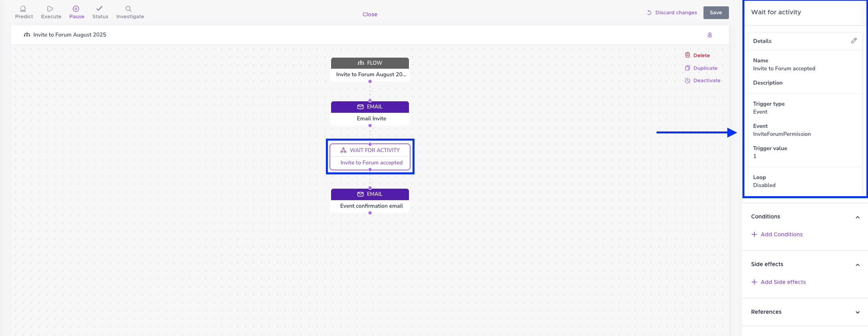The height and width of the screenshot is (336, 868).
Task: Expand the References section
Action: [x=858, y=313]
